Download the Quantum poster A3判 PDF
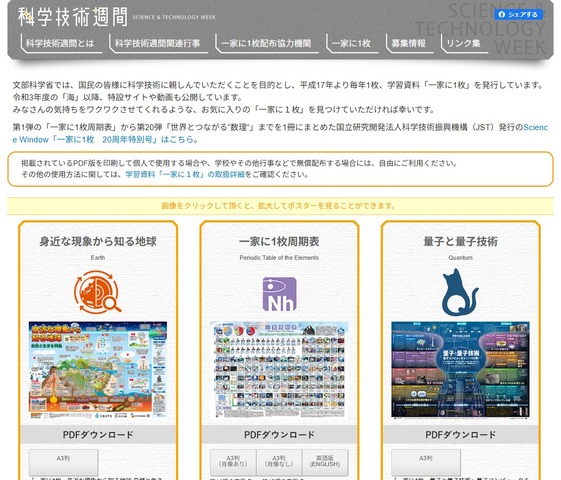The width and height of the screenshot is (561, 480). point(426,461)
